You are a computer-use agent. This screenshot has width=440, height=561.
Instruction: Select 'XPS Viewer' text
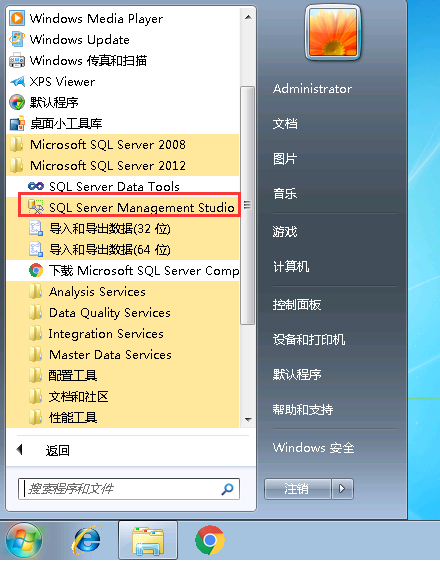[x=62, y=82]
